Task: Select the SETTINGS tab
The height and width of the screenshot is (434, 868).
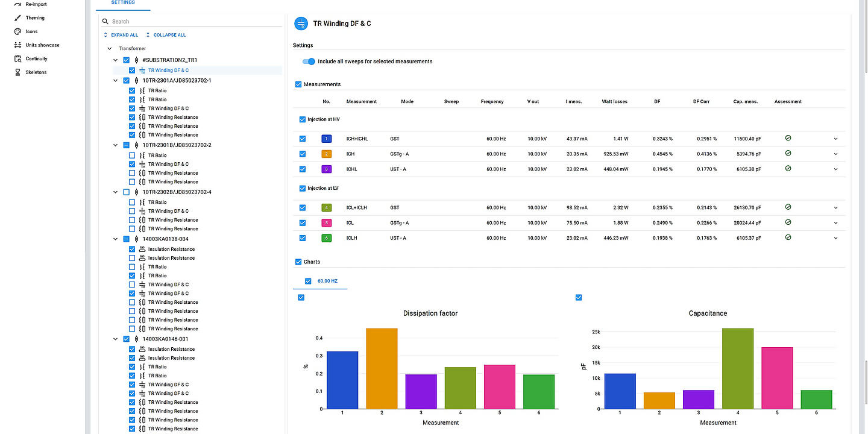Action: tap(123, 3)
